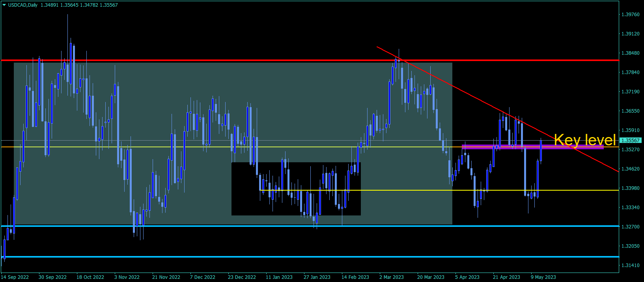Click the 1.31410 price scale label
The image size is (644, 282).
click(630, 265)
